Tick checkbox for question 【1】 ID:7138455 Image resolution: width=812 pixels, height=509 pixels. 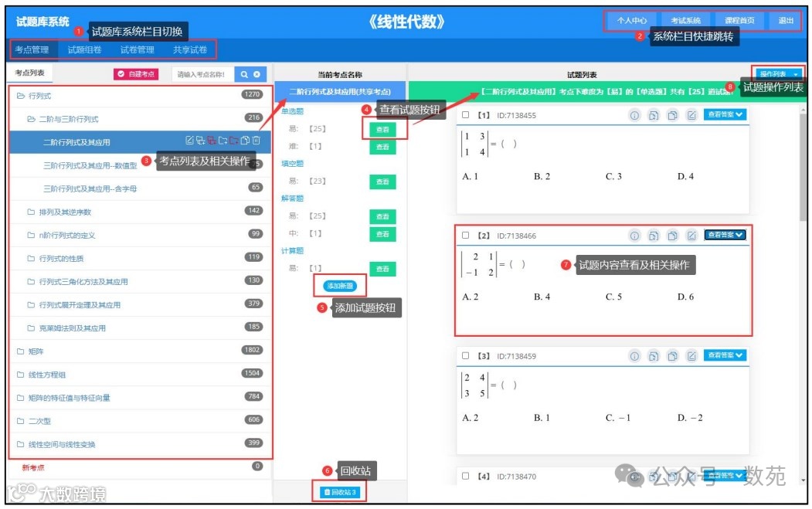pos(466,115)
